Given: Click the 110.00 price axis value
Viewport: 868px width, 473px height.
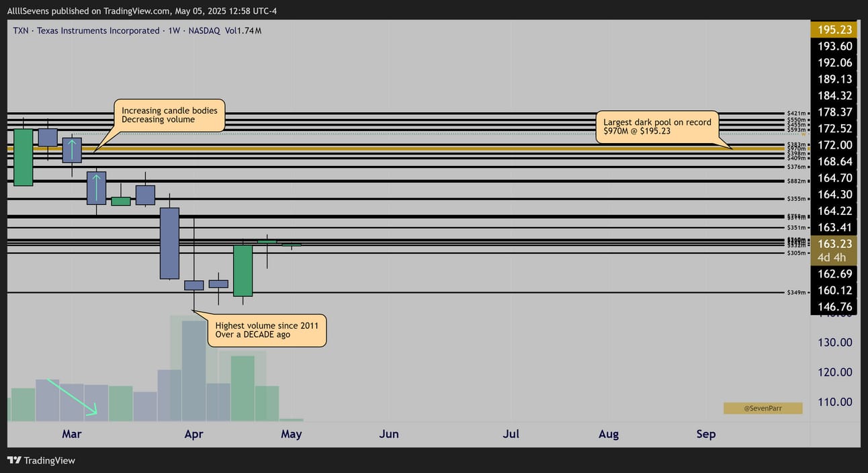Looking at the screenshot, I should coord(835,402).
